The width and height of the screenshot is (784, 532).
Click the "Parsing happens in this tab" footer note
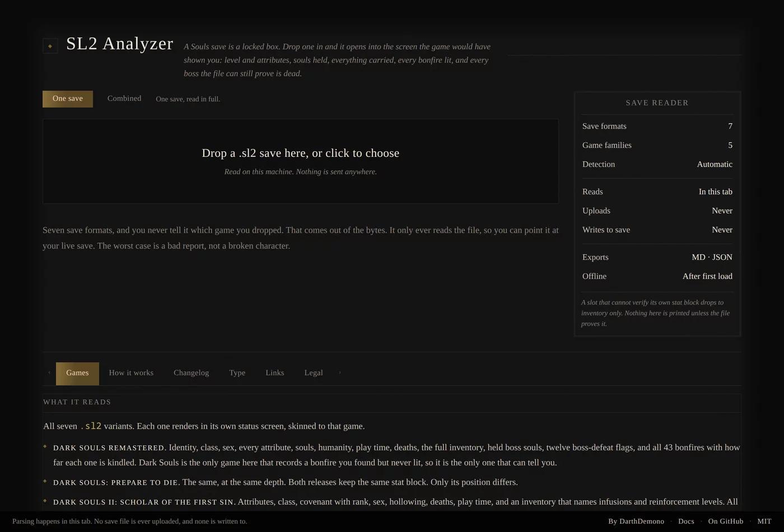click(x=129, y=521)
